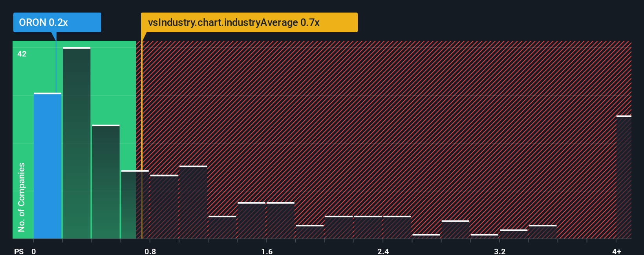This screenshot has width=644, height=255.
Task: Click the 0.8 x-axis tick label
Action: pyautogui.click(x=150, y=251)
